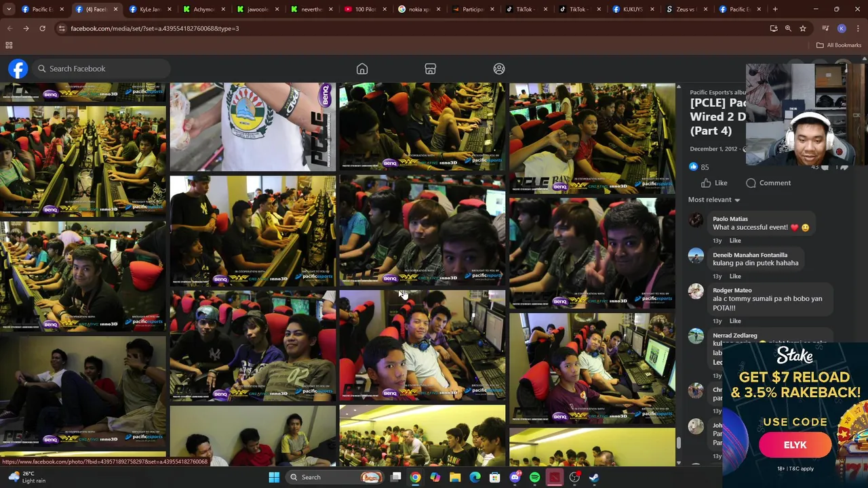Click the ELYK code button in Stake ad
The height and width of the screenshot is (488, 868).
(795, 445)
